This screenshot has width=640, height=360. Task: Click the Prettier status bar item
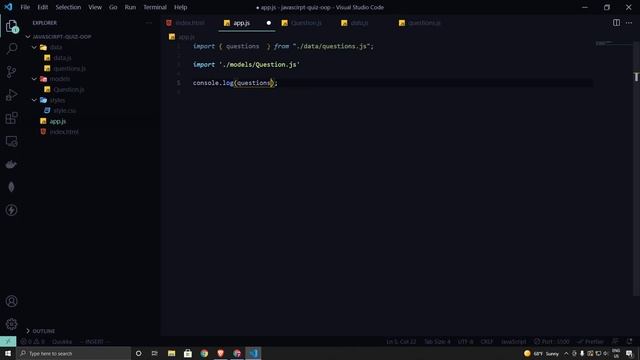point(591,342)
